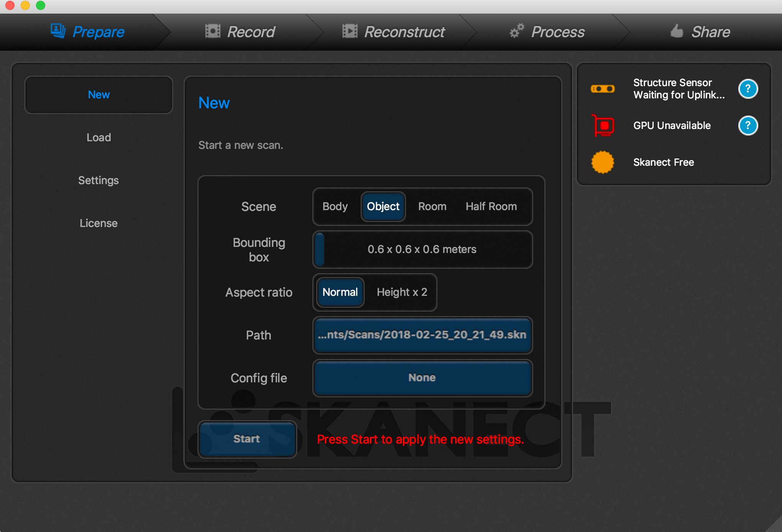Click the Config file None button
The width and height of the screenshot is (782, 532).
coord(422,378)
